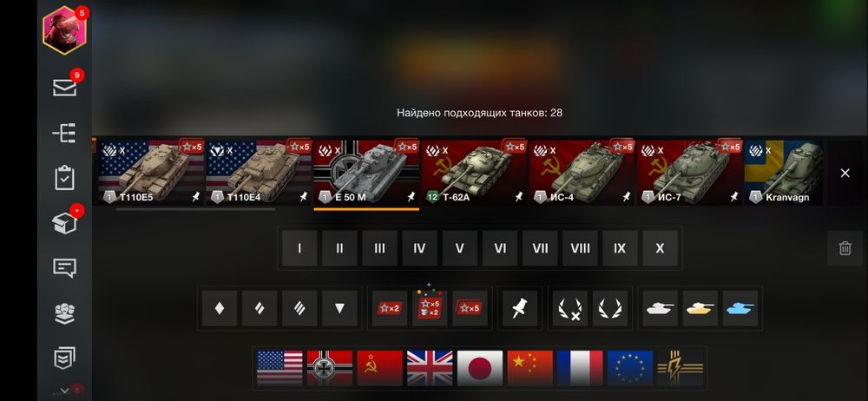The image size is (868, 401).
Task: Open the chat messages icon
Action: click(x=65, y=268)
